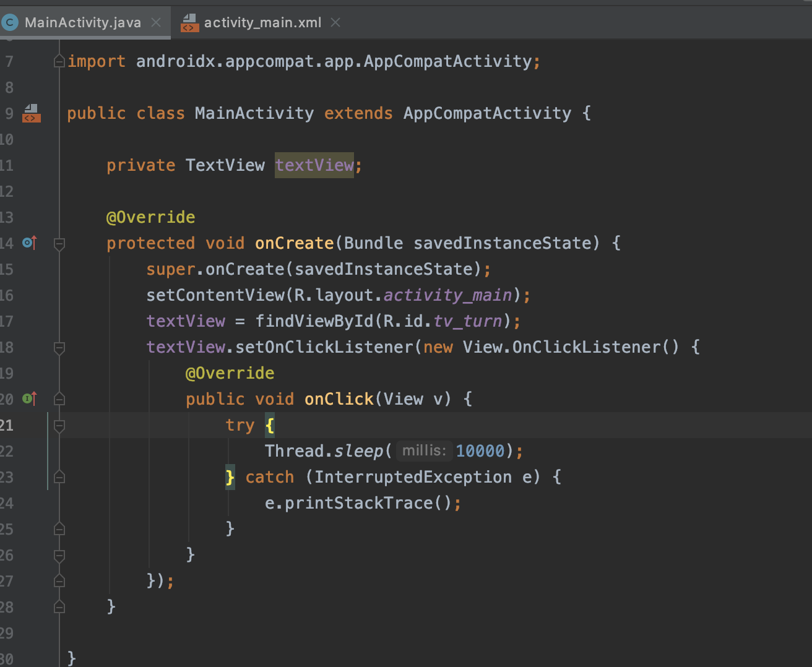Collapse the setOnClickListener anonymous class fold
This screenshot has height=667, width=812.
coord(59,348)
